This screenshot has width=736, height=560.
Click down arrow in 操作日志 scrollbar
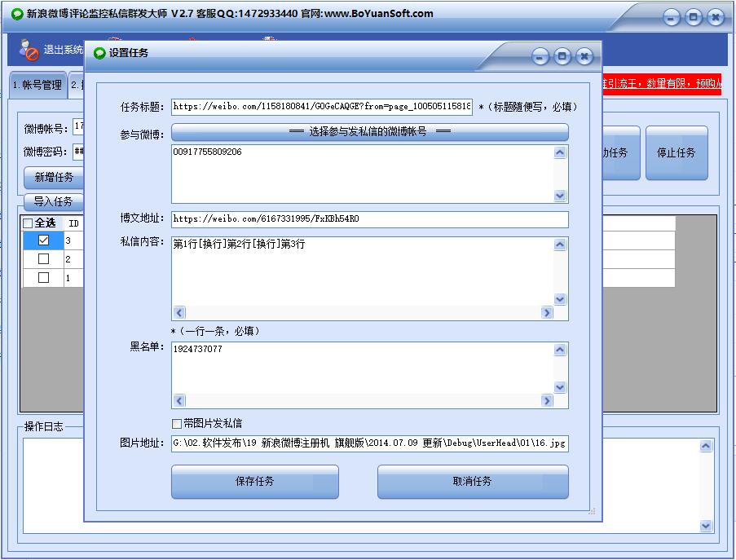[x=706, y=527]
